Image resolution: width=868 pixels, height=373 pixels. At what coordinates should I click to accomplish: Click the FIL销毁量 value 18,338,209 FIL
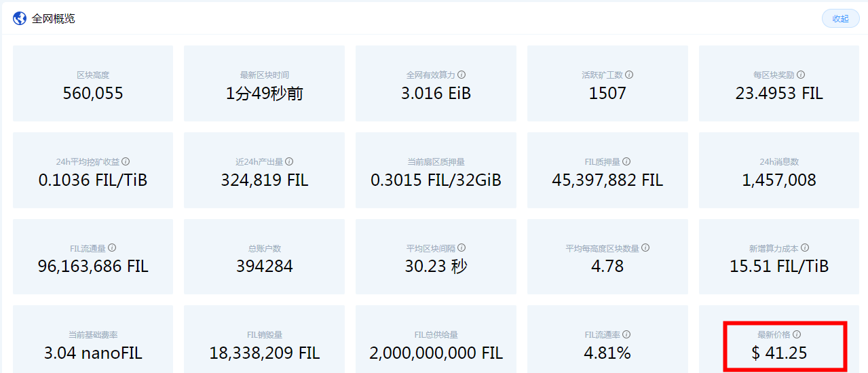264,353
